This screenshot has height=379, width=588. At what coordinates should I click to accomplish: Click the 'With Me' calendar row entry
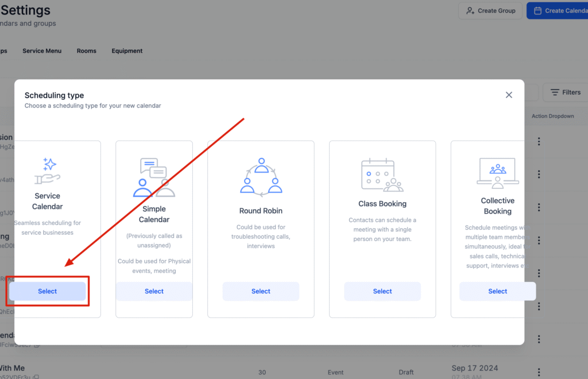coord(17,368)
